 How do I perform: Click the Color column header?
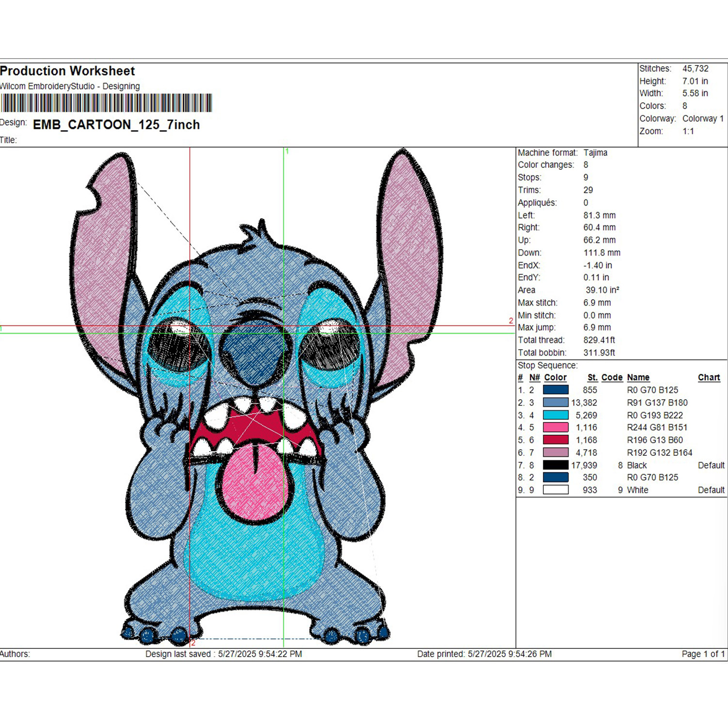point(555,377)
